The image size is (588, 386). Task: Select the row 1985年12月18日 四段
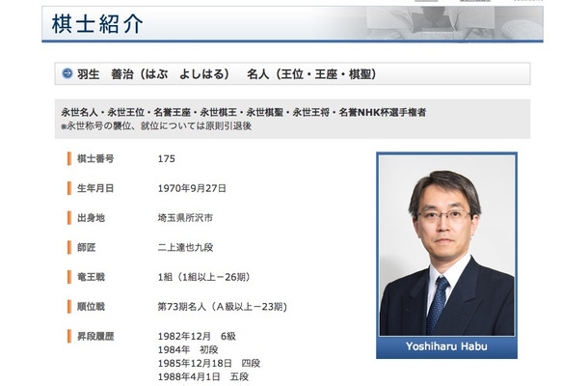[x=209, y=363]
